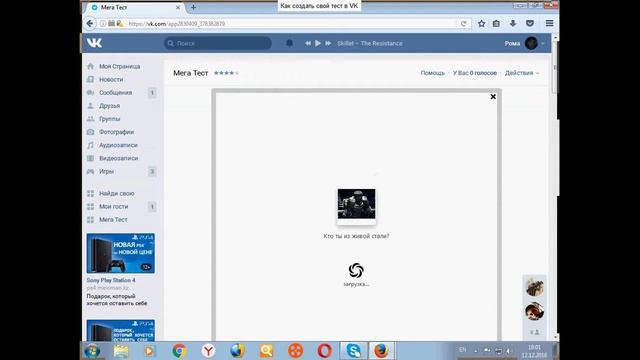Click the Игры gamepad icon
This screenshot has width=640, height=360.
(x=91, y=171)
